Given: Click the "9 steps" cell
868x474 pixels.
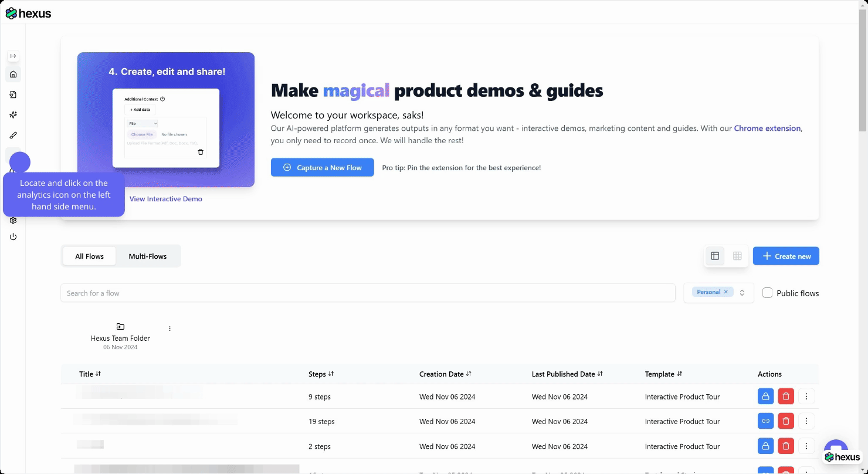Looking at the screenshot, I should point(320,397).
